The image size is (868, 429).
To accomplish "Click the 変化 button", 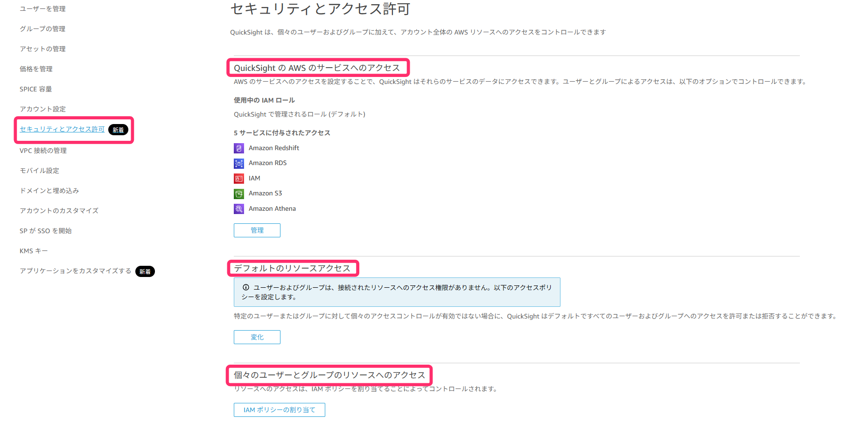I will pos(257,337).
